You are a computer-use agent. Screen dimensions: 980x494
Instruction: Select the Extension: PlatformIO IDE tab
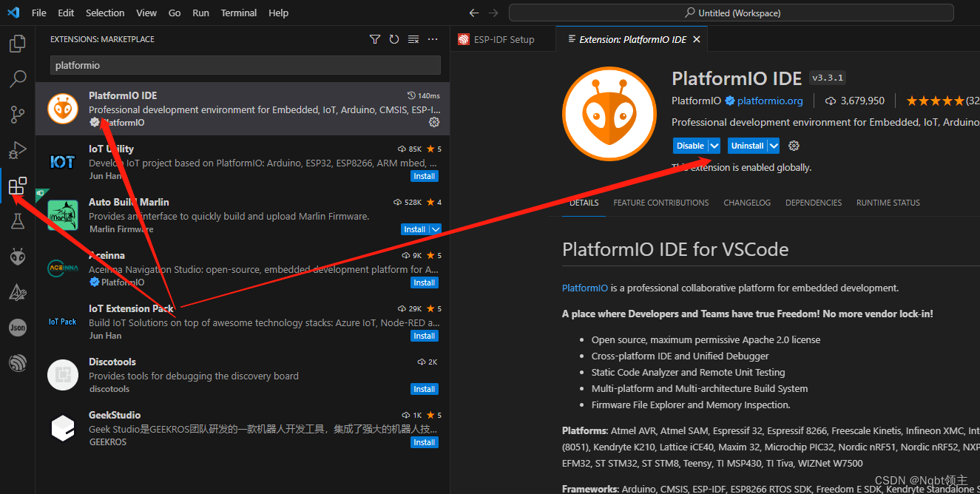point(632,39)
